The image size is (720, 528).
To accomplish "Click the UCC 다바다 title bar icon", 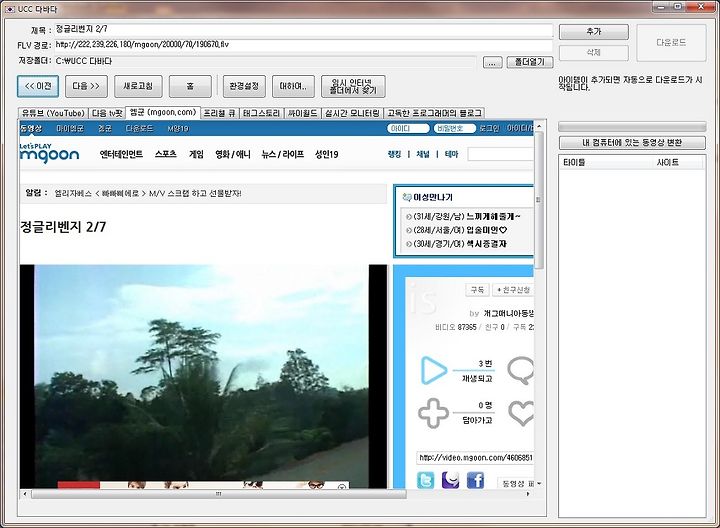I will pos(10,9).
